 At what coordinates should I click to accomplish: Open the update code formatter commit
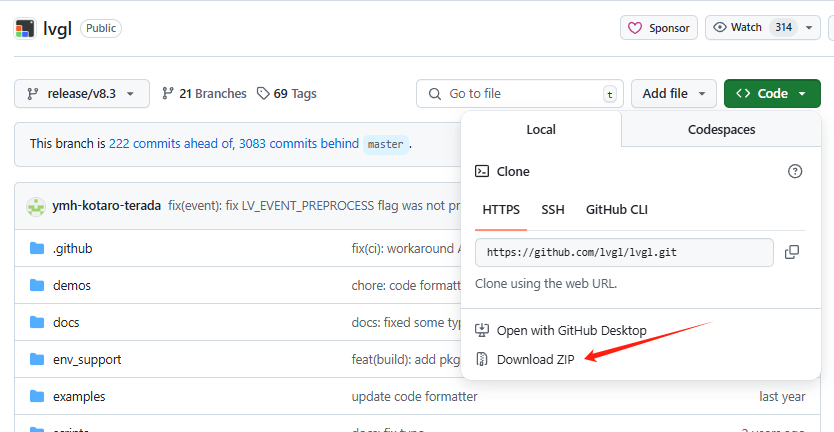tap(414, 396)
